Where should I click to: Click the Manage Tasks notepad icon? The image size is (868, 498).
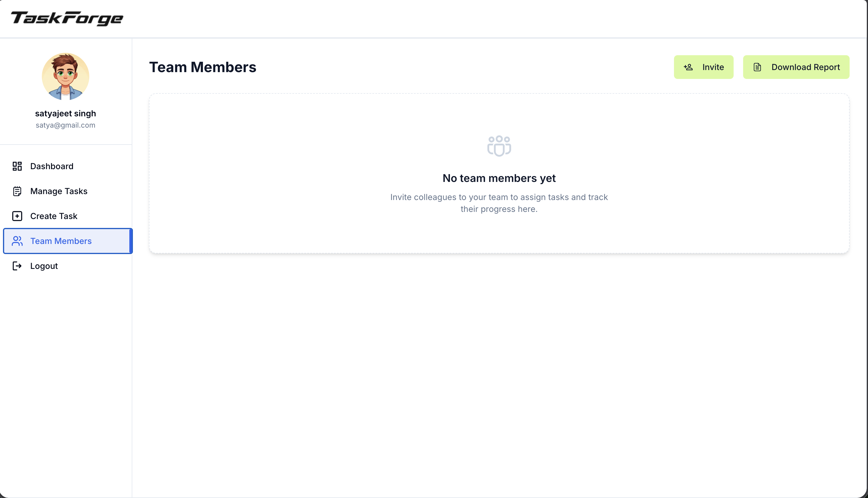17,191
